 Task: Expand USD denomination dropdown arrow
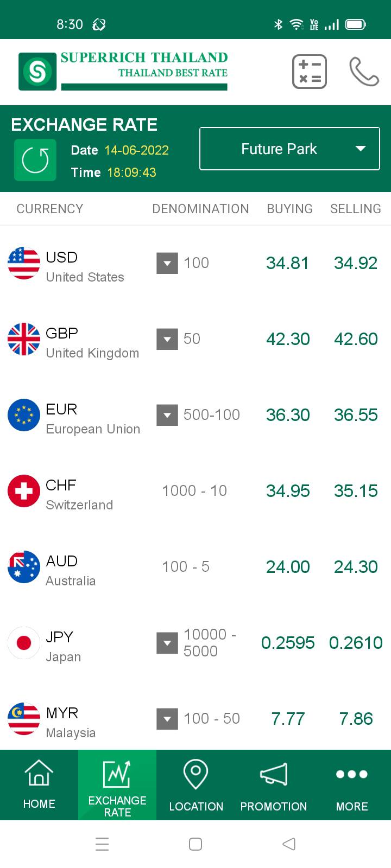coord(167,264)
